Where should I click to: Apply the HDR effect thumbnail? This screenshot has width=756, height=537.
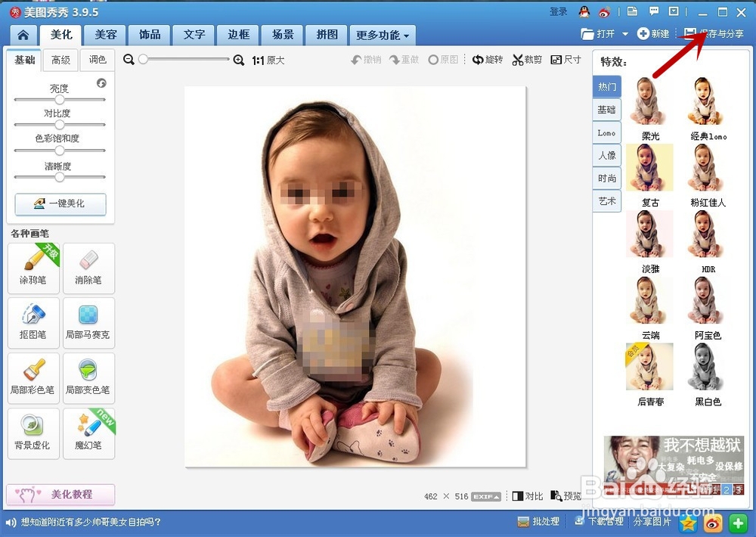pos(707,234)
